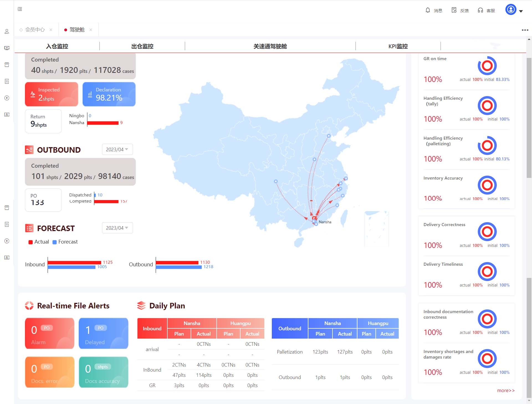The width and height of the screenshot is (532, 404).
Task: Click the GR on time progress ring
Action: click(487, 66)
